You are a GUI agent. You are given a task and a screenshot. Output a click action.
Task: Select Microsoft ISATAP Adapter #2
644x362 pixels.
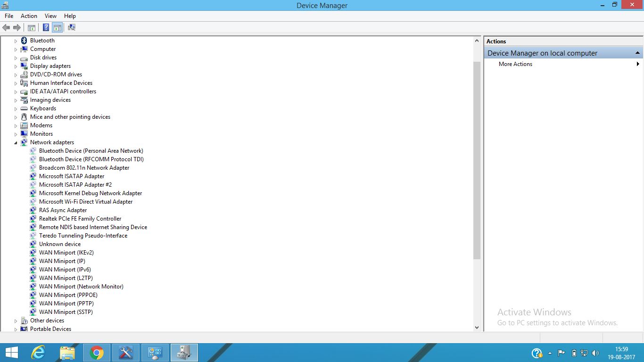pyautogui.click(x=75, y=185)
